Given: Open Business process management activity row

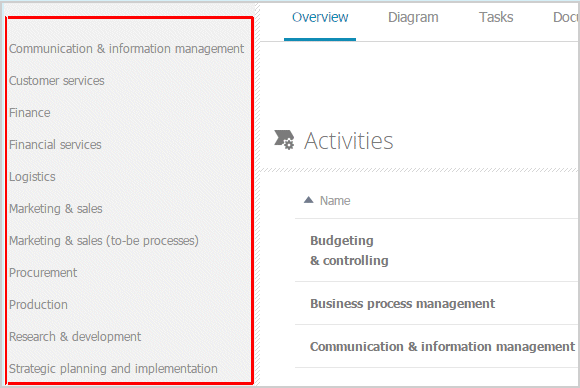Looking at the screenshot, I should tap(402, 303).
